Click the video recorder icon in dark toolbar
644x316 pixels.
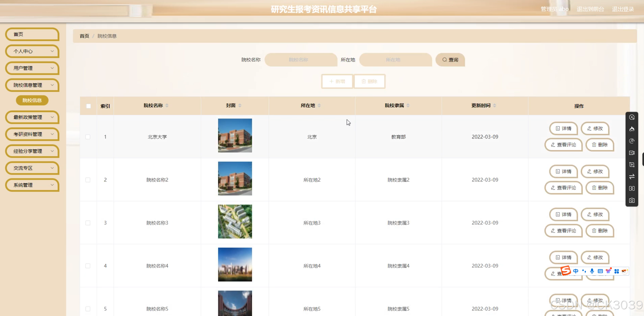(632, 153)
